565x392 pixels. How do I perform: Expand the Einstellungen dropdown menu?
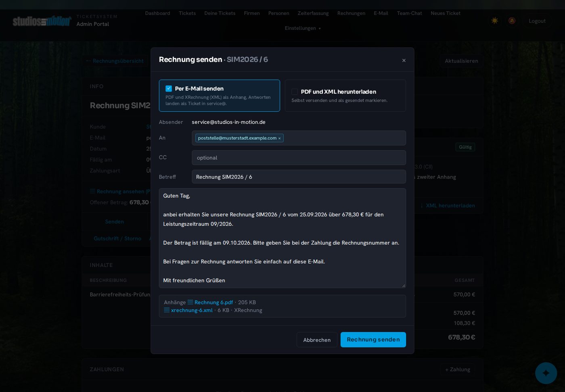[303, 28]
